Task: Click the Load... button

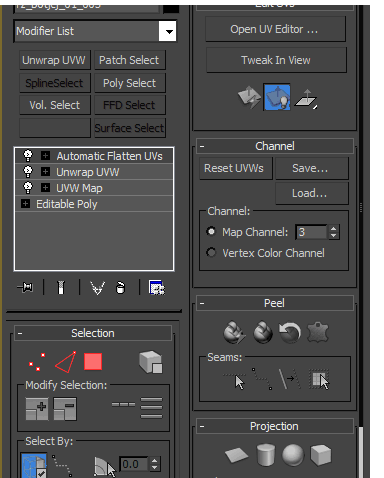Action: (312, 193)
